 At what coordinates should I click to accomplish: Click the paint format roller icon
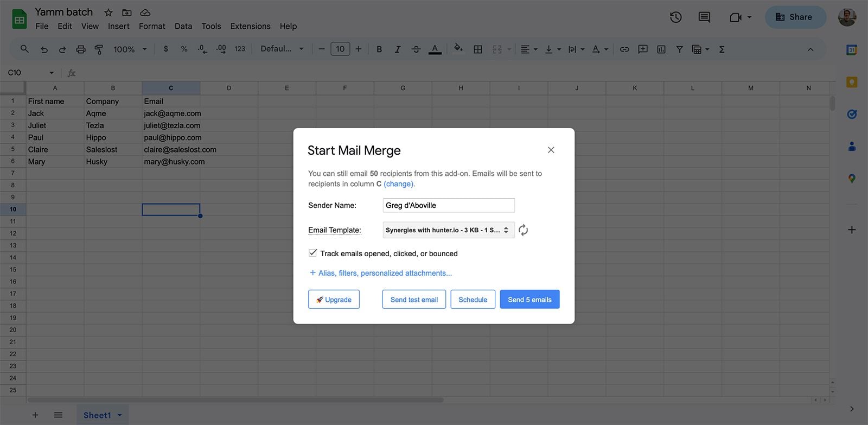click(x=99, y=49)
